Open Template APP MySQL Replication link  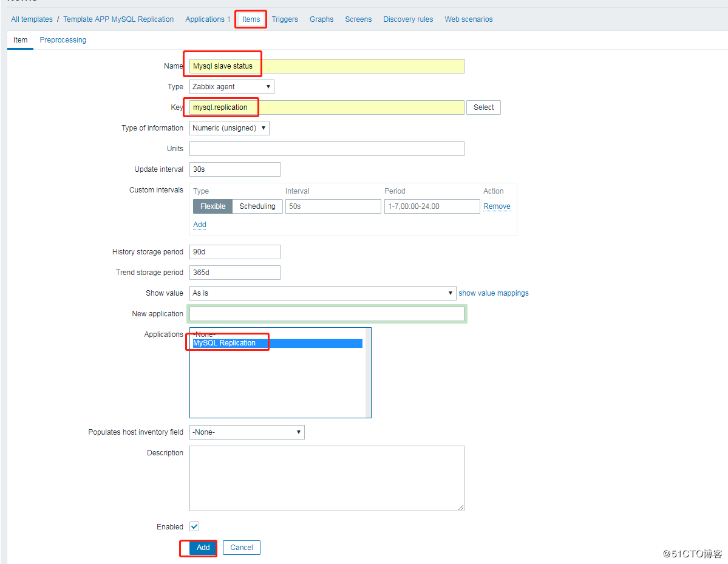click(x=118, y=19)
